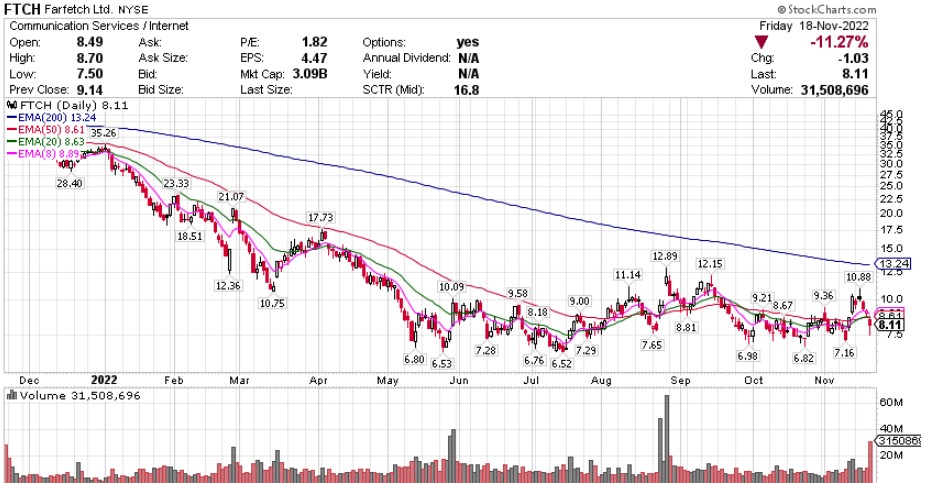Click the 12.15 price label

coord(710,264)
